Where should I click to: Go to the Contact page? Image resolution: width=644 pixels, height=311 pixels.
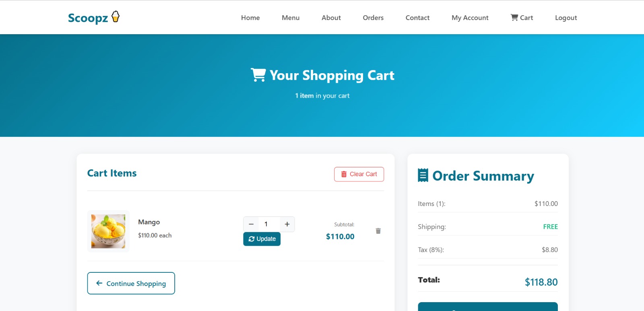click(x=417, y=18)
